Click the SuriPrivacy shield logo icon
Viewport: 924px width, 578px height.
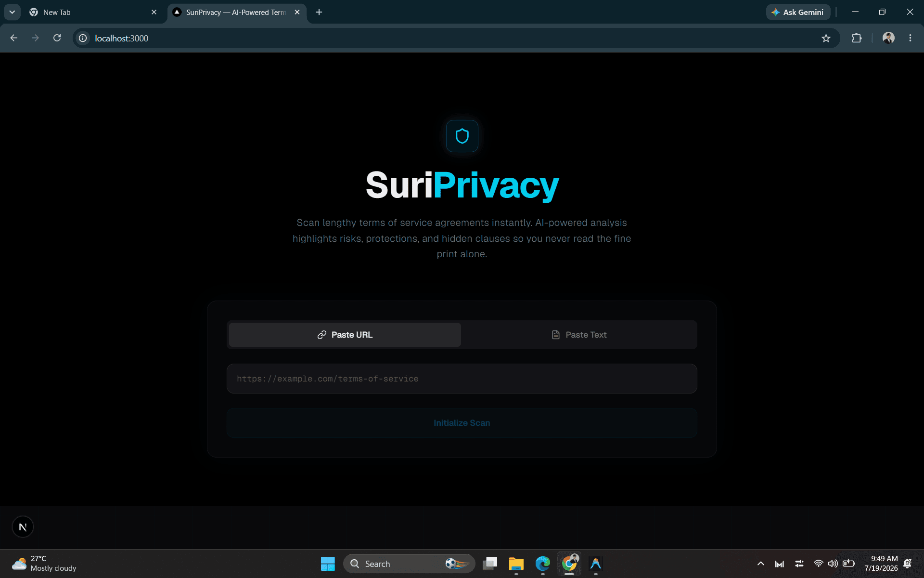pyautogui.click(x=462, y=136)
